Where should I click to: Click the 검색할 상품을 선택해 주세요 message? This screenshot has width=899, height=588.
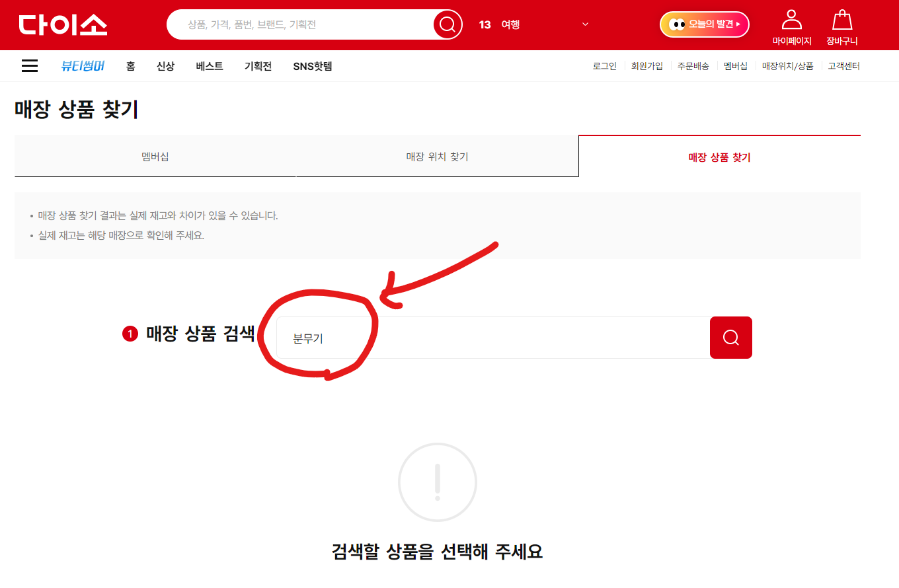[437, 551]
